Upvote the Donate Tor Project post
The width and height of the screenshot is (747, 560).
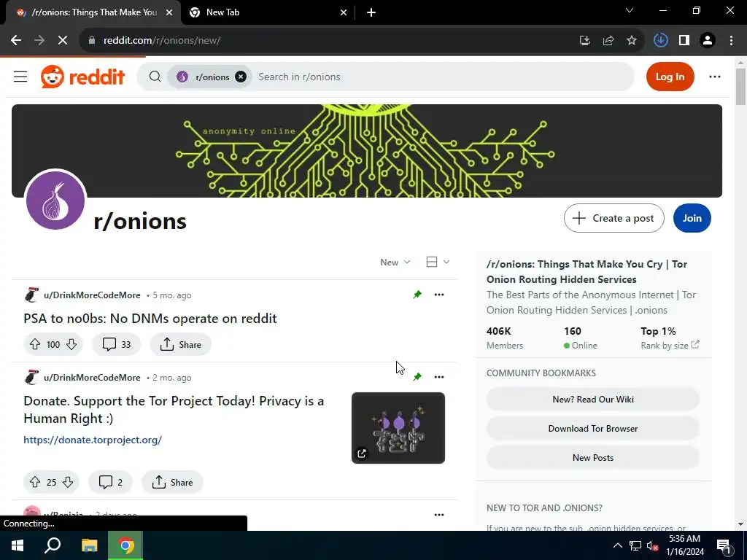pos(35,482)
